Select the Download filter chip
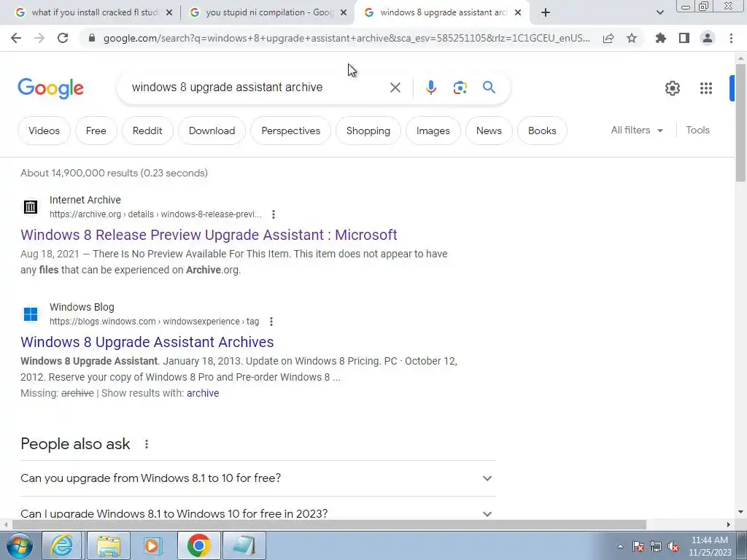This screenshot has width=747, height=560. pyautogui.click(x=212, y=131)
